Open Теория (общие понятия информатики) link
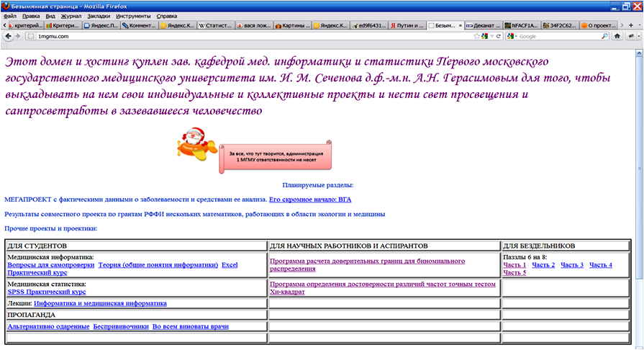Viewport: 644px width, 350px height. (x=158, y=265)
